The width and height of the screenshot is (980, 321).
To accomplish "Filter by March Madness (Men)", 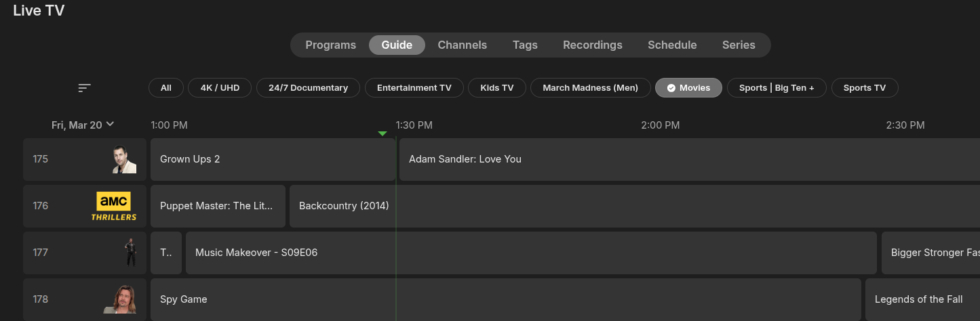I will point(590,88).
